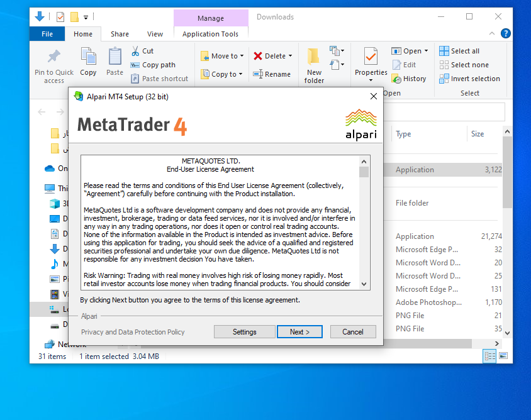Screen dimensions: 531x420
Task: Switch to large icons view toggle
Action: click(503, 356)
